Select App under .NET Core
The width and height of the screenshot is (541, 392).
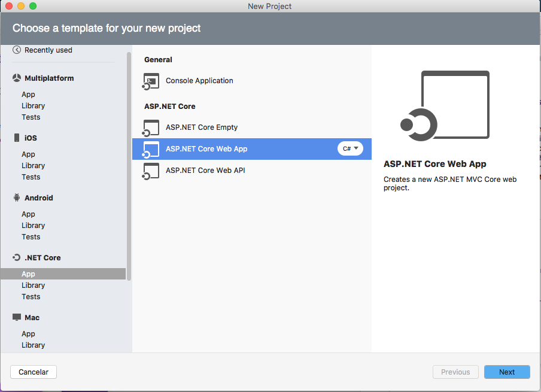[63, 274]
